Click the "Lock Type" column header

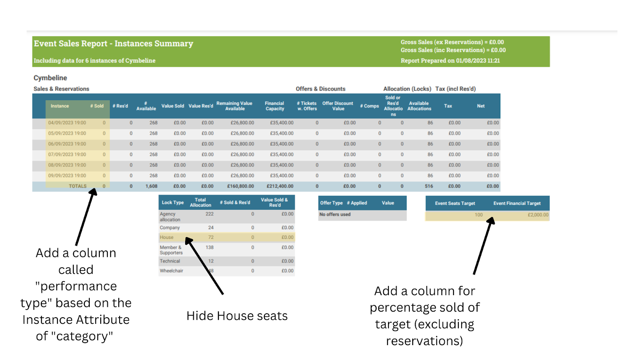[173, 203]
